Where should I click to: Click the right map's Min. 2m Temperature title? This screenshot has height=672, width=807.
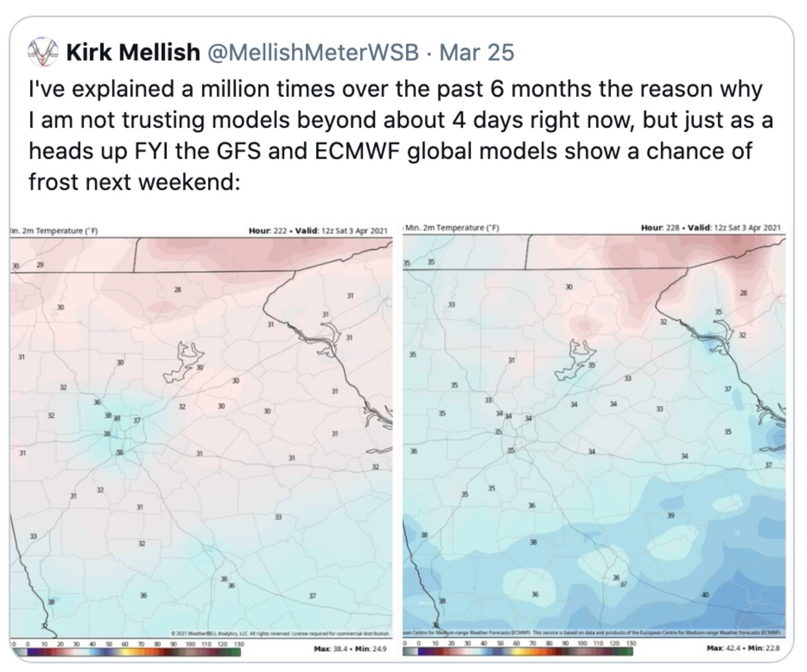click(x=452, y=228)
